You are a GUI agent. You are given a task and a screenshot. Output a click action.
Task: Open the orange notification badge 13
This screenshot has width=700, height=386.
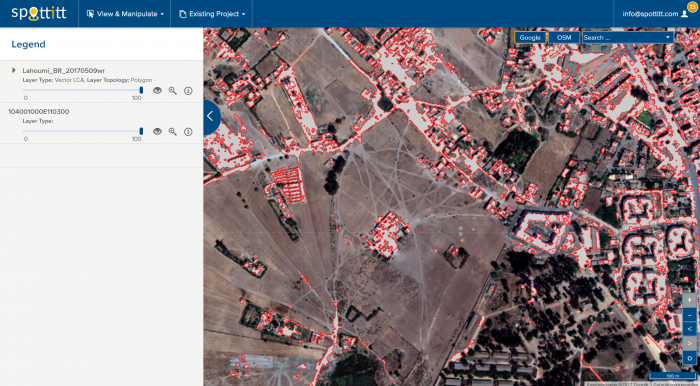pos(692,6)
